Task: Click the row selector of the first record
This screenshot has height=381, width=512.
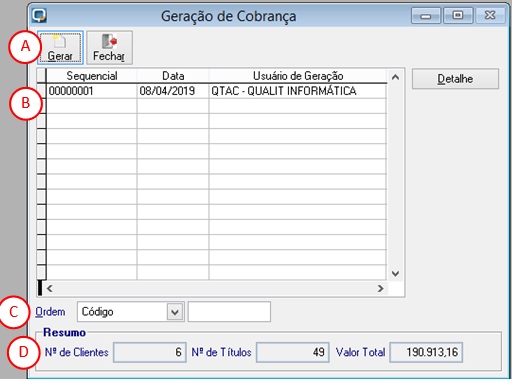Action: click(41, 91)
